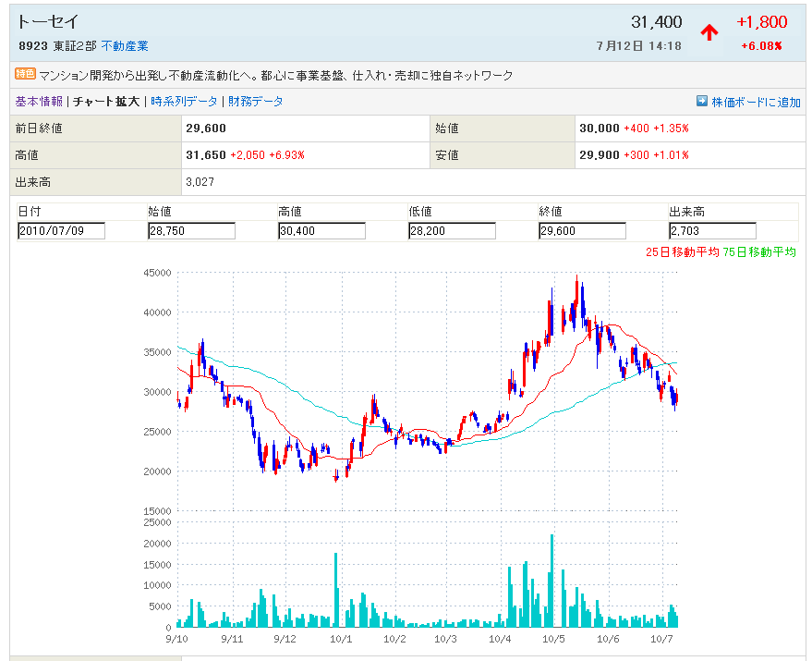Click the 安値 +300 +1.01% change text
This screenshot has height=661, width=812.
[x=656, y=155]
